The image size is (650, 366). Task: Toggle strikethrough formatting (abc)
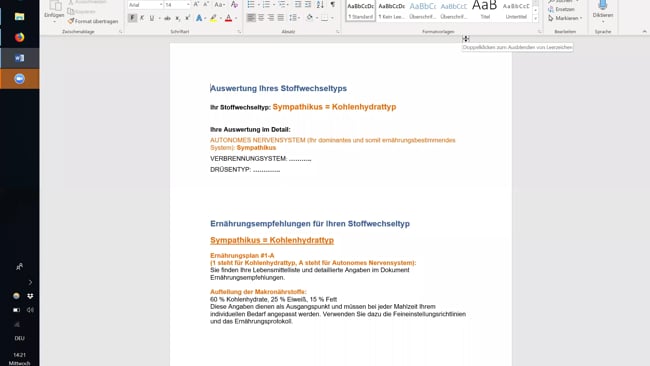(x=167, y=18)
